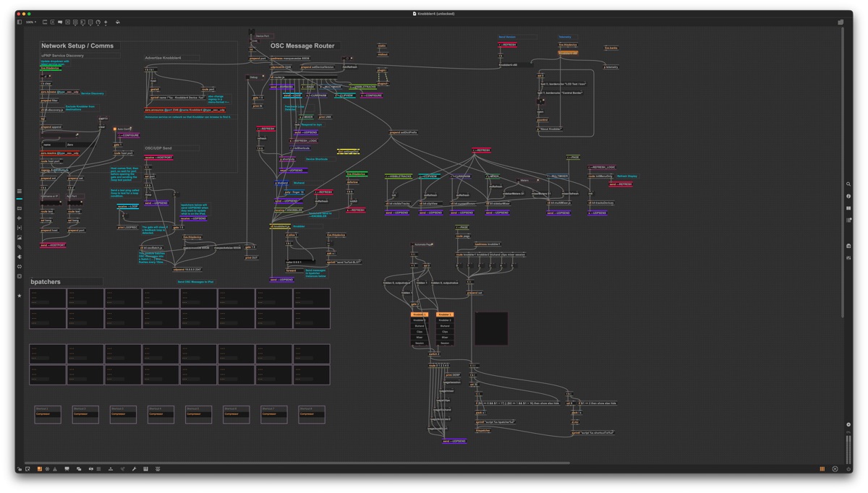The image size is (868, 493).
Task: Click the 'About Knobbler' message box
Action: coord(550,129)
